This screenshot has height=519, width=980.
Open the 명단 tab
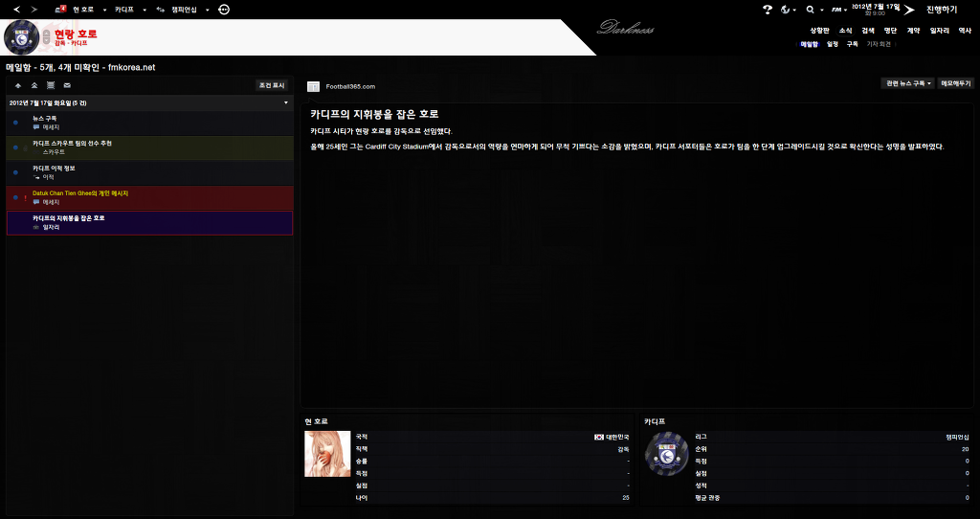890,31
